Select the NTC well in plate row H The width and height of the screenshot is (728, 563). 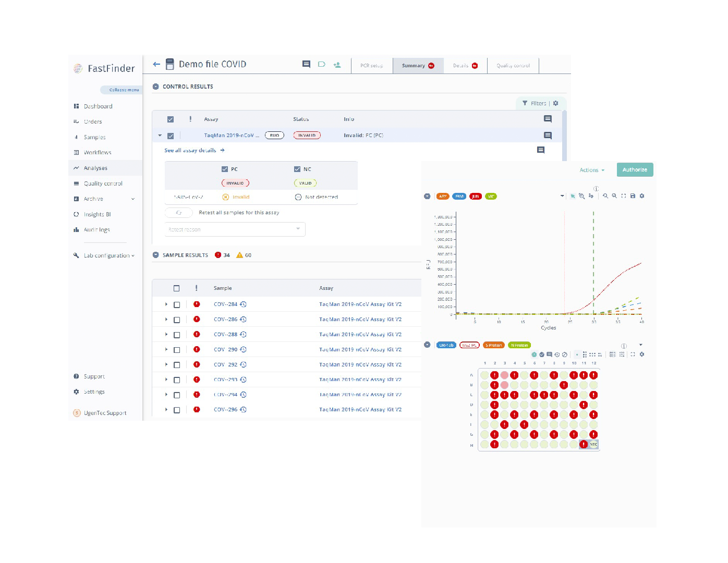[x=593, y=445]
